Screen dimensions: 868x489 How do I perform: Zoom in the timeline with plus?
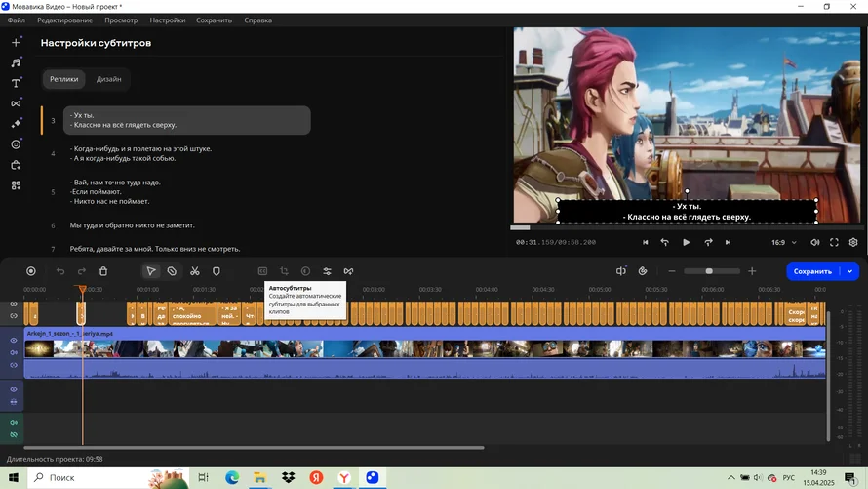[752, 271]
